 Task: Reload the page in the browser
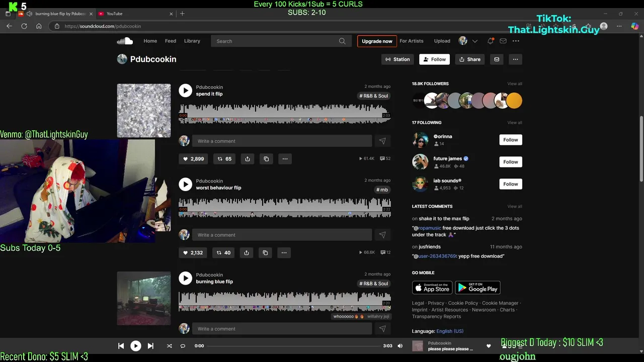[x=24, y=26]
